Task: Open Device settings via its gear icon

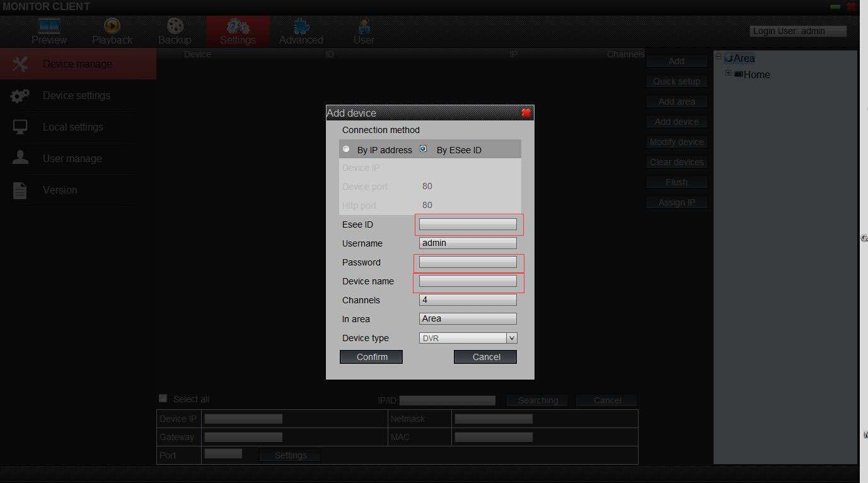Action: pyautogui.click(x=20, y=95)
